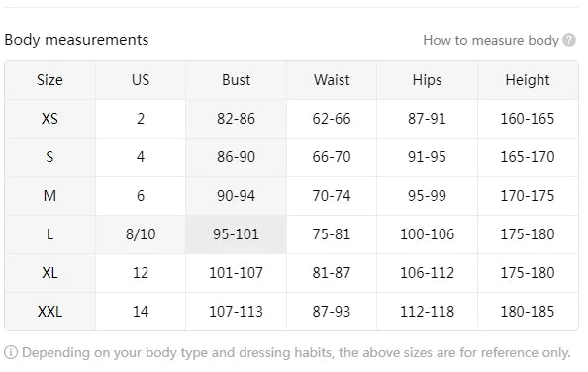
Task: Select the 180-185 height cell
Action: pos(528,312)
